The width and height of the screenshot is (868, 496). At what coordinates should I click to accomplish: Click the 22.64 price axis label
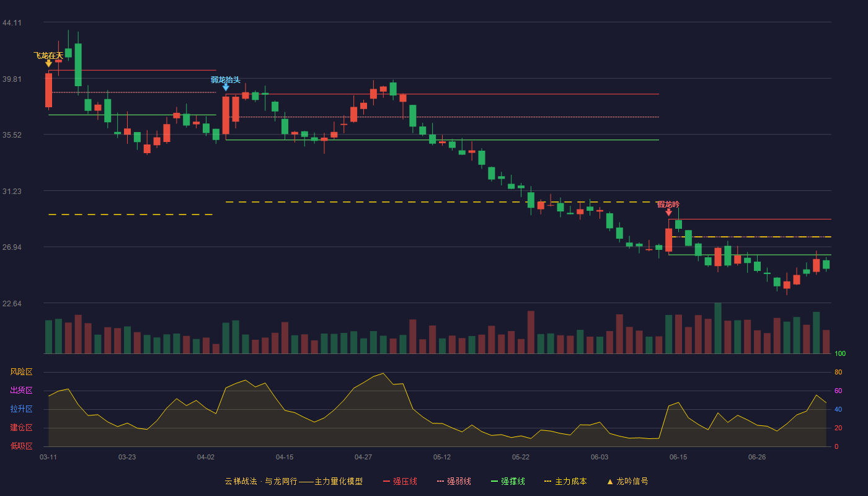click(12, 304)
